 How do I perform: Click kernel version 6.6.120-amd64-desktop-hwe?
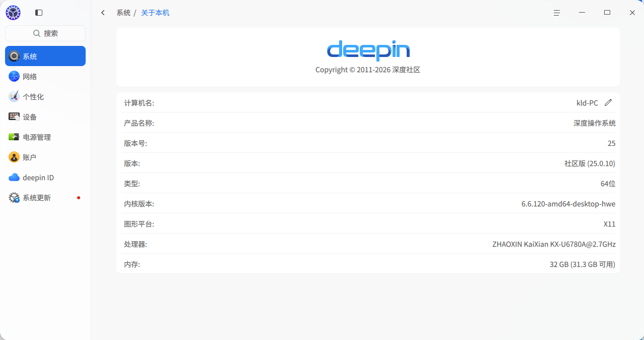click(568, 204)
